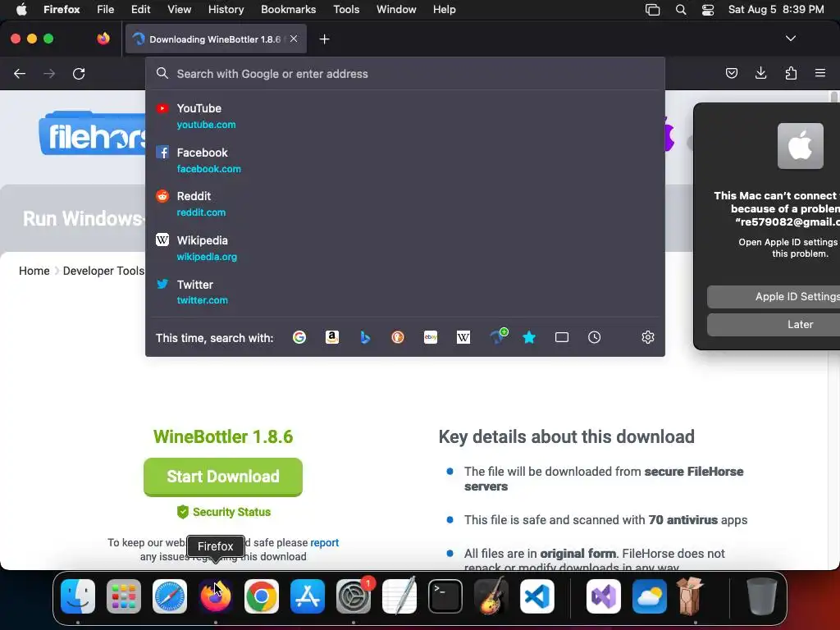
Task: Choose the YouTube suggestion
Action: [405, 116]
